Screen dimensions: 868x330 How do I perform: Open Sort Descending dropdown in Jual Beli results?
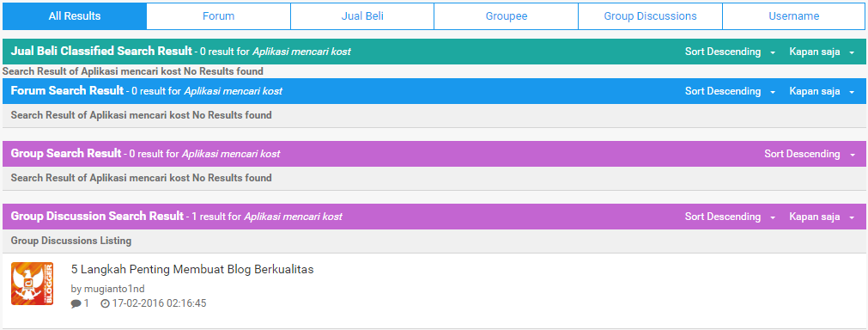pos(730,52)
